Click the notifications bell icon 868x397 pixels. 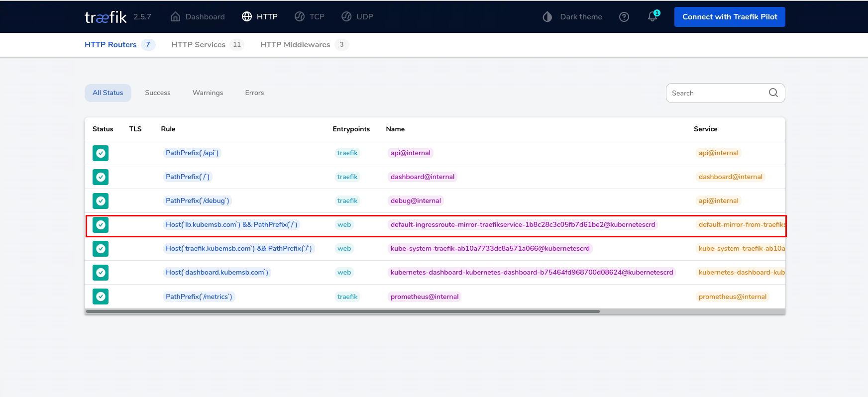point(652,17)
